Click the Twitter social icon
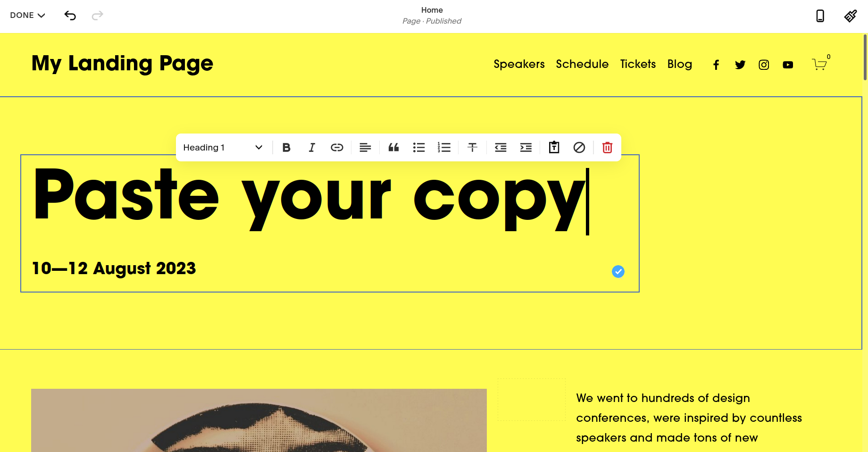Screen dimensions: 868x452 tap(740, 65)
